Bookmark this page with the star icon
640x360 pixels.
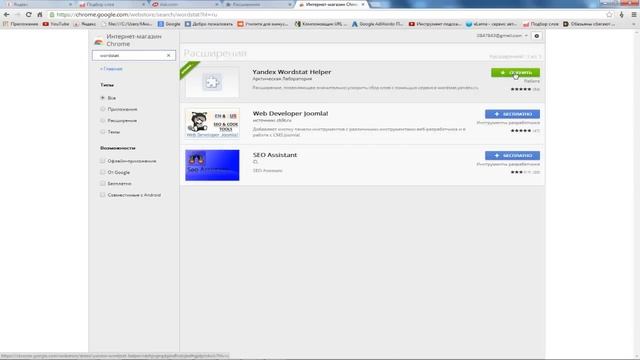coord(609,15)
